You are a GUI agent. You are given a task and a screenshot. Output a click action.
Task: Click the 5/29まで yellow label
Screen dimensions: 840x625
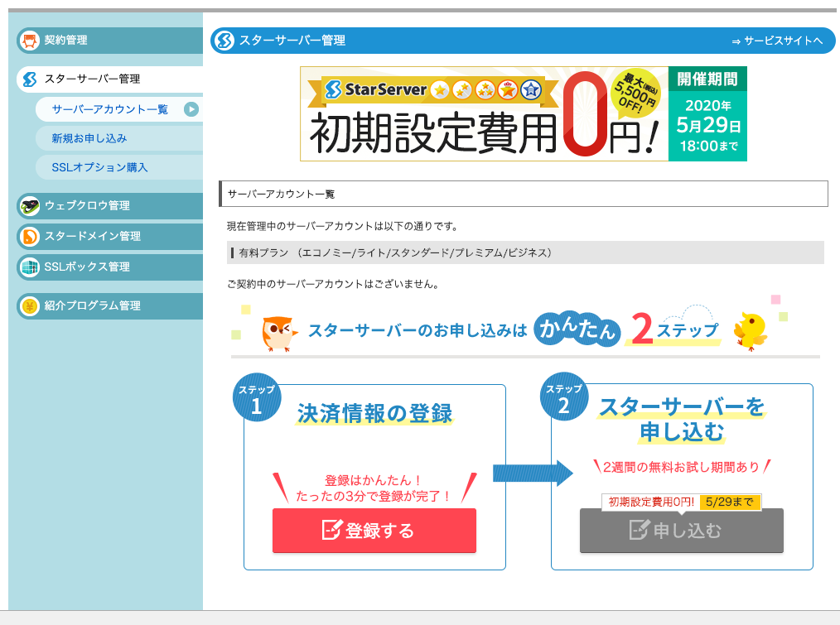coord(729,502)
